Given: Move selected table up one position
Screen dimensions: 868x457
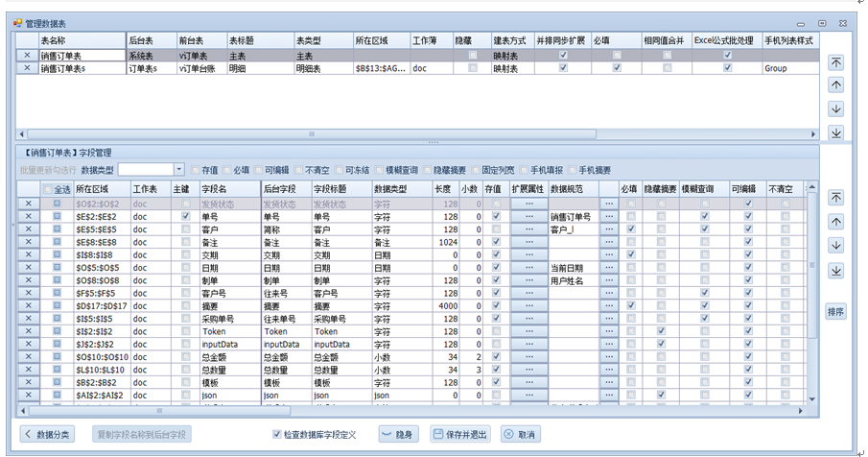Looking at the screenshot, I should coord(836,85).
